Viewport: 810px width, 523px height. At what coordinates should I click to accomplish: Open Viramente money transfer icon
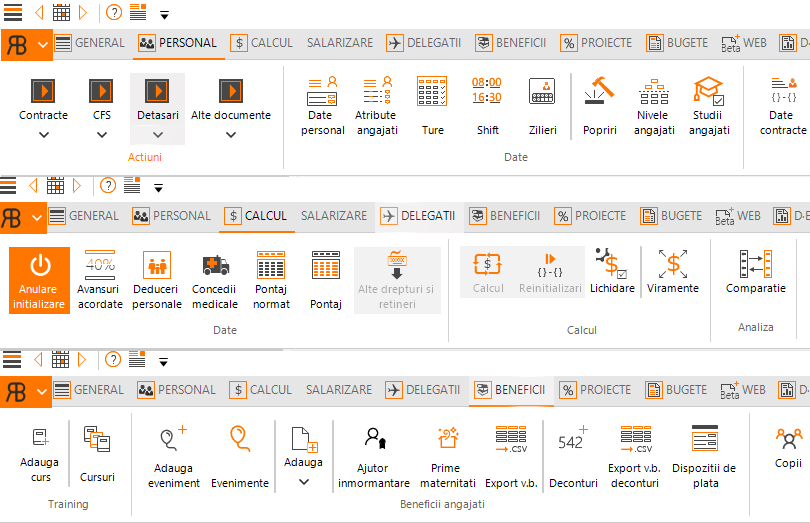673,264
